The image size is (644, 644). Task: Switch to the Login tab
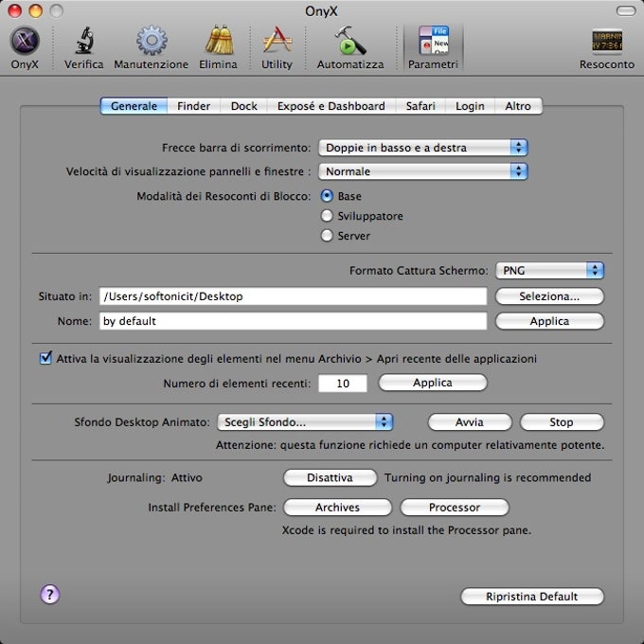[x=470, y=106]
